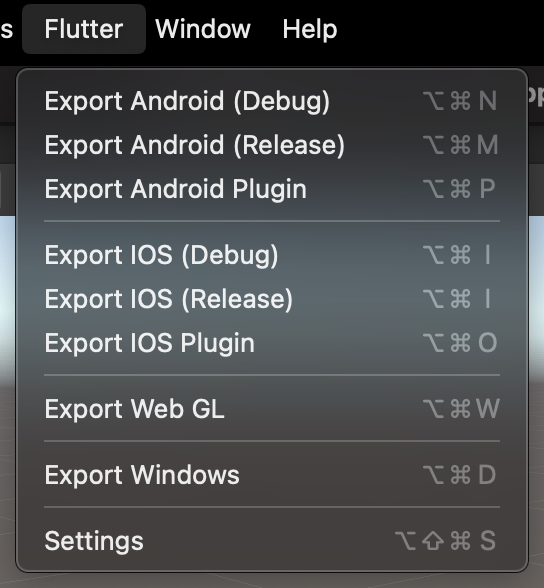Viewport: 544px width, 588px height.
Task: Close the open Flutter menu bar item
Action: [84, 29]
